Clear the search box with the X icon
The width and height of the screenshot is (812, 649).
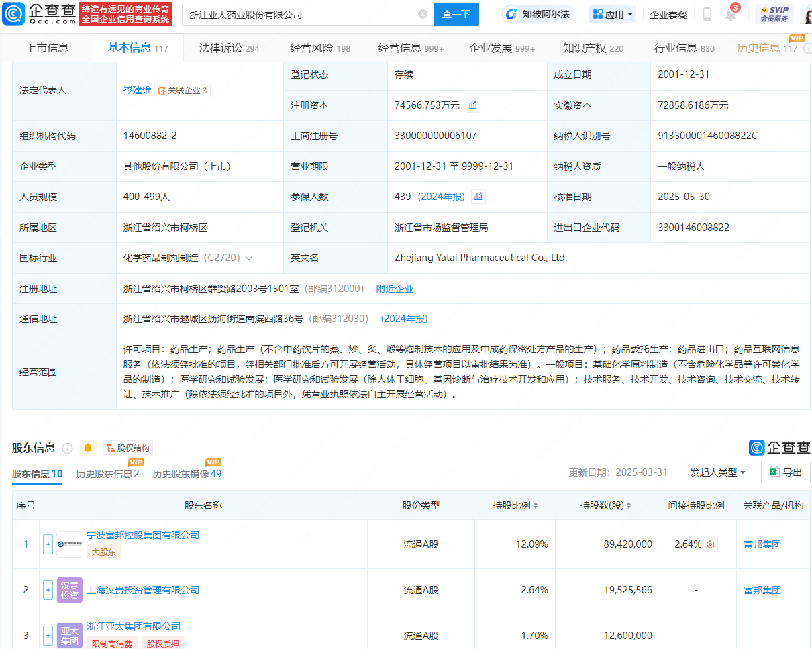(423, 14)
